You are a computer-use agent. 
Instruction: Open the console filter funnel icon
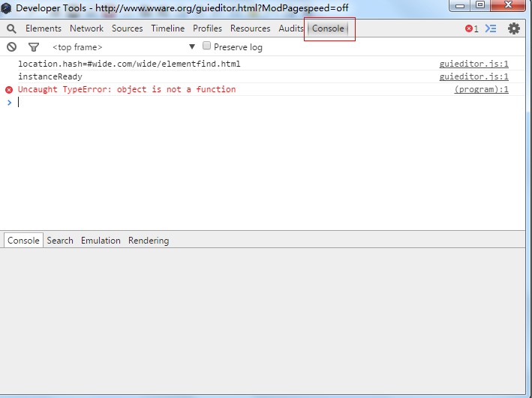tap(33, 47)
